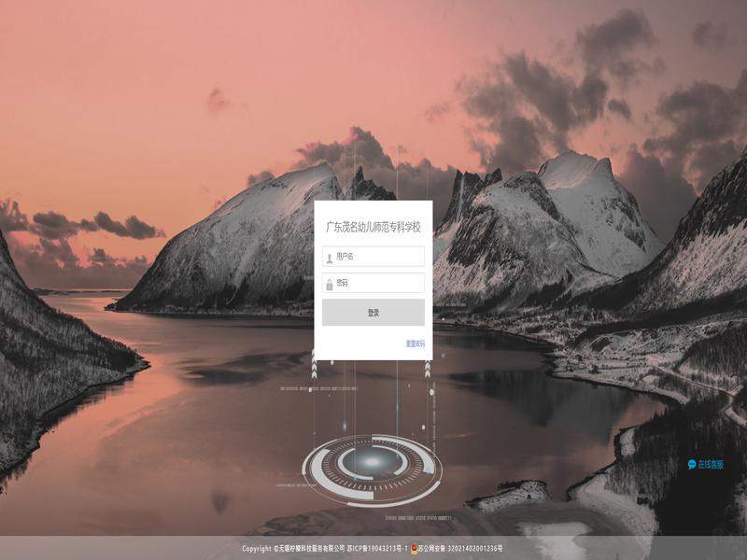Click the 广东茂名幼儿师范专科学校 title text
747x560 pixels.
pyautogui.click(x=373, y=227)
